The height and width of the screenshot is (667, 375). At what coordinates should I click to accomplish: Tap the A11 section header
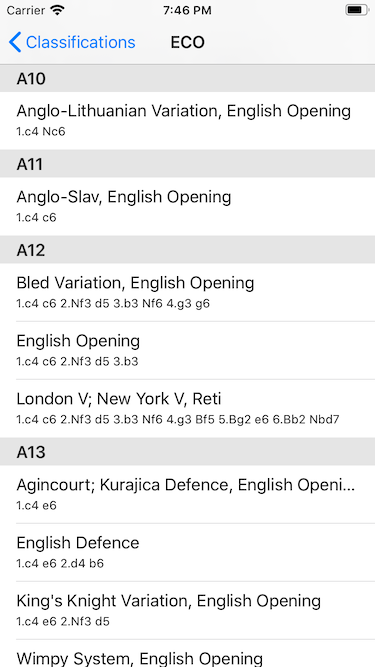pos(188,164)
